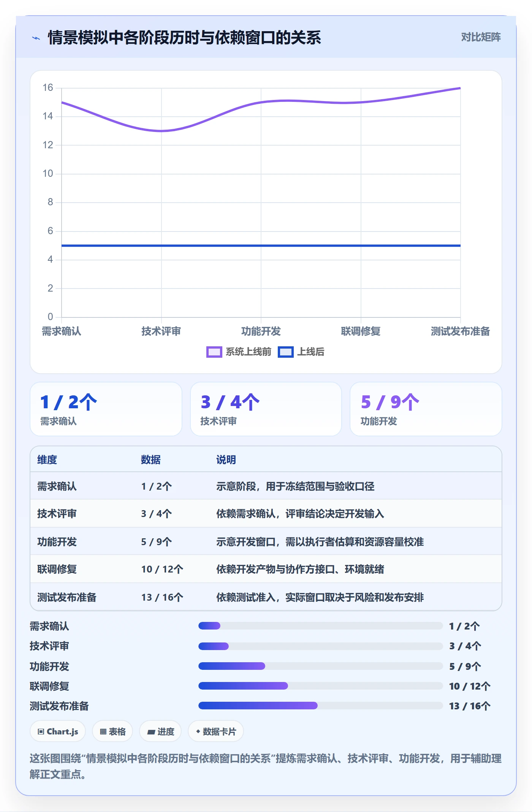Toggle the 系统上线前 legend swatch

point(214,352)
